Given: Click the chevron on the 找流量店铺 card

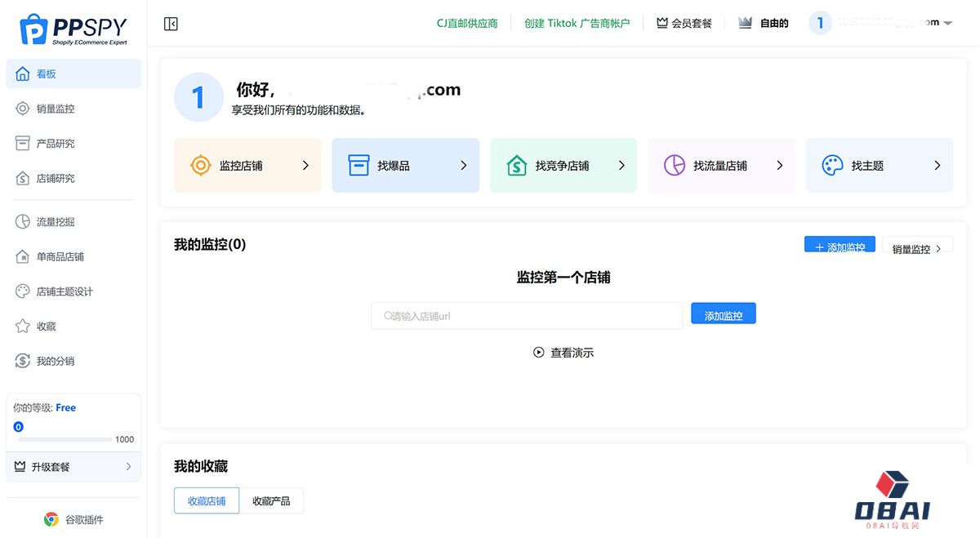Looking at the screenshot, I should click(779, 165).
